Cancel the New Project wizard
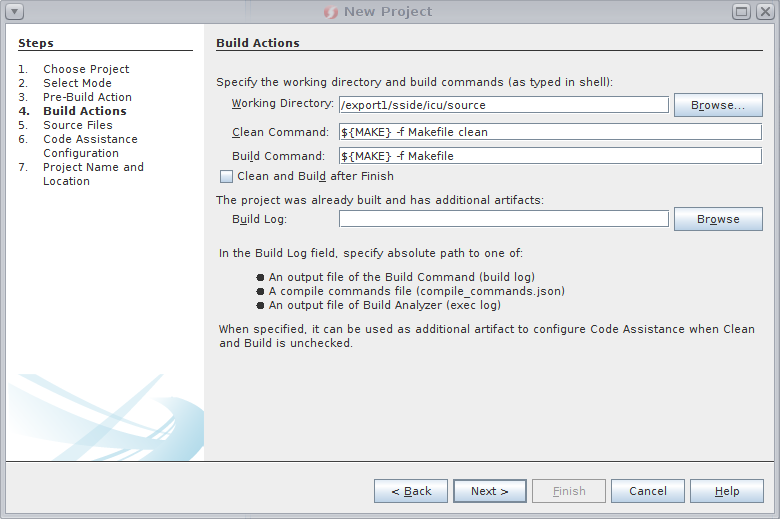Viewport: 780px width, 519px height. [x=648, y=491]
